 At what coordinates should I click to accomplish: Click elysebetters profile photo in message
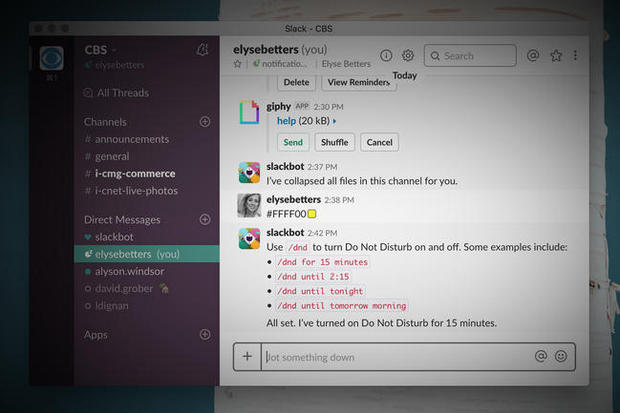point(249,205)
